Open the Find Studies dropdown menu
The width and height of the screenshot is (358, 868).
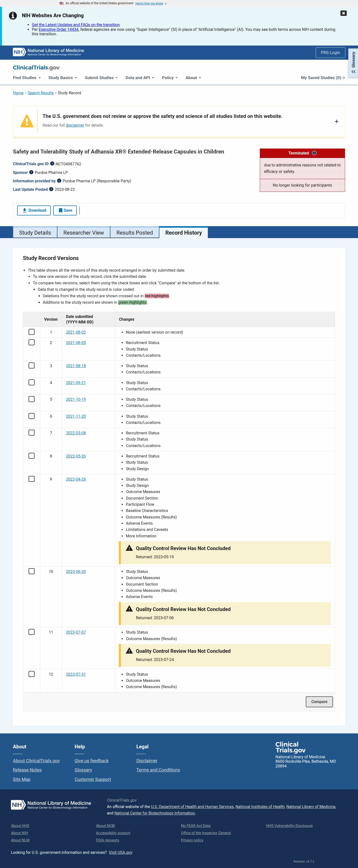pyautogui.click(x=27, y=78)
